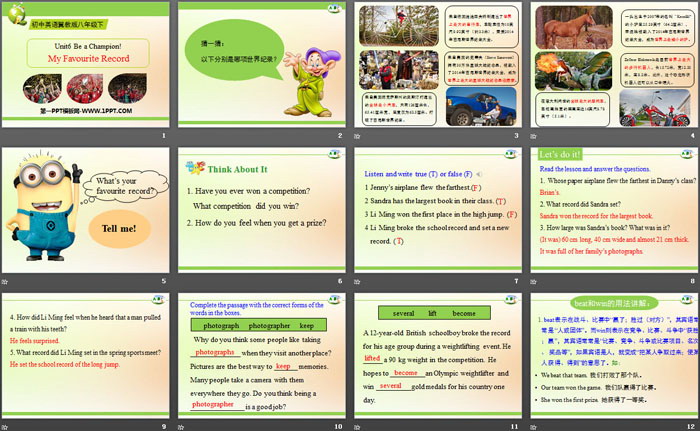Select the Think About It slide
Viewport: 700px width, 431px height.
[x=262, y=210]
